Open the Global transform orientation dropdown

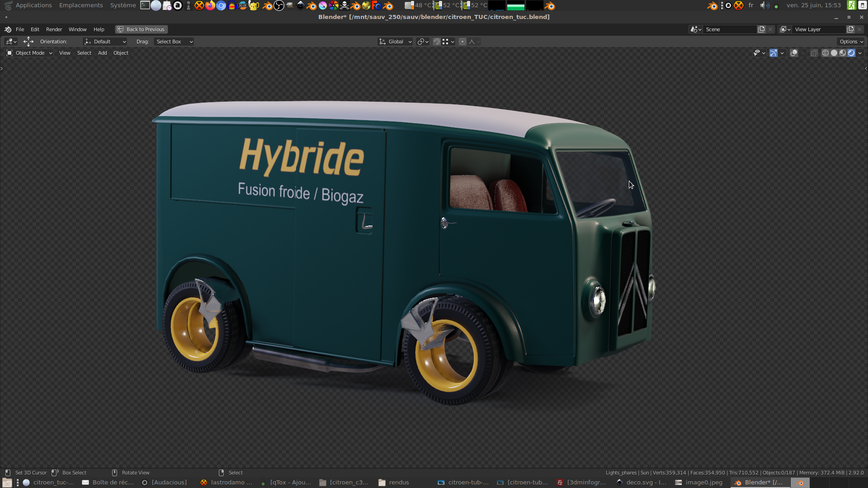pos(395,42)
